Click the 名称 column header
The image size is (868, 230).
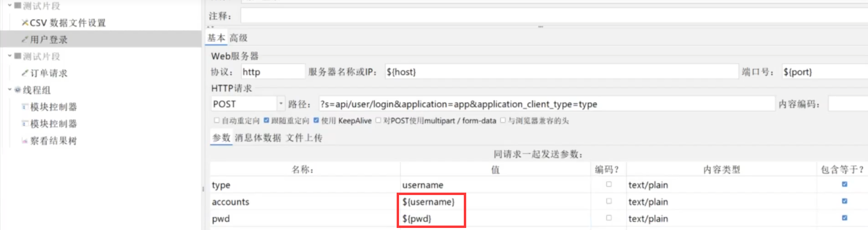pyautogui.click(x=305, y=169)
